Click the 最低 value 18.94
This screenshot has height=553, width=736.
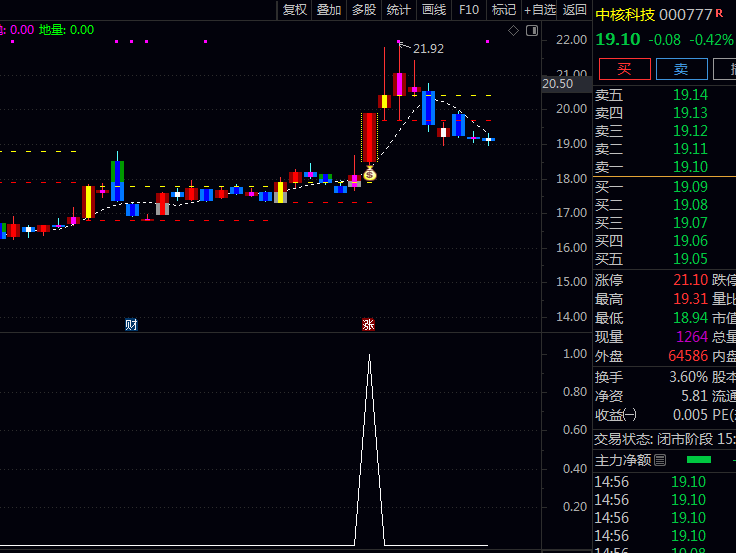pyautogui.click(x=690, y=318)
